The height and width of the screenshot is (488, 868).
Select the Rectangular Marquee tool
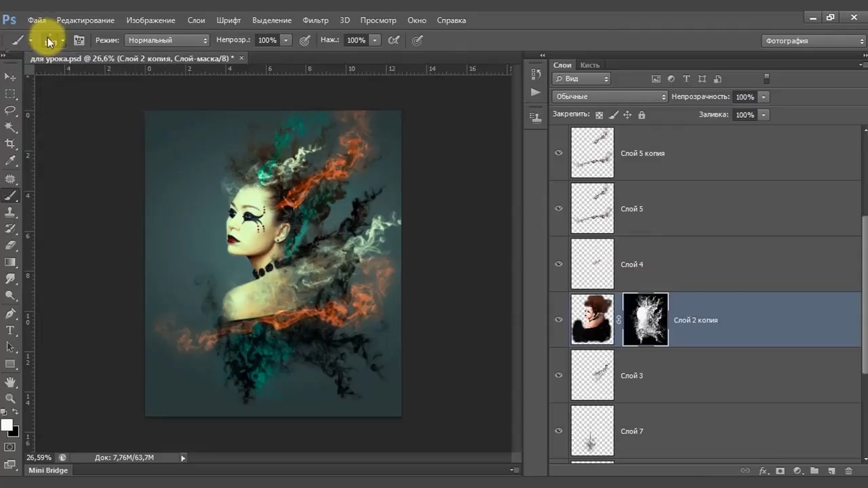click(x=10, y=94)
